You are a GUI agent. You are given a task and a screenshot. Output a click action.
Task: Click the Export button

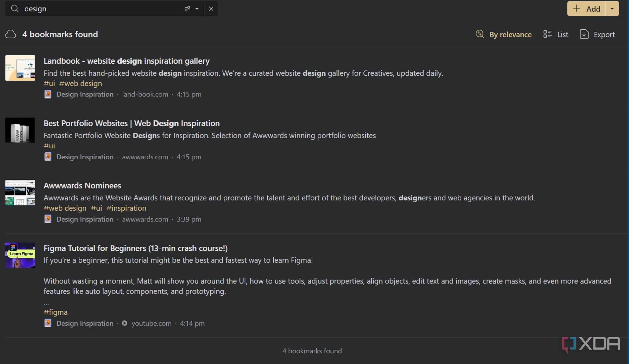coord(597,34)
